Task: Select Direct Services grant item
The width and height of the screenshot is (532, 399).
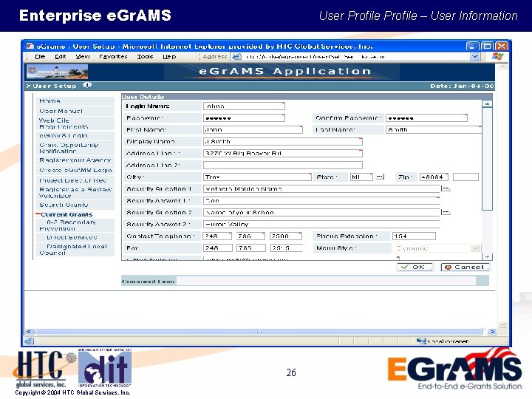Action: [x=72, y=237]
